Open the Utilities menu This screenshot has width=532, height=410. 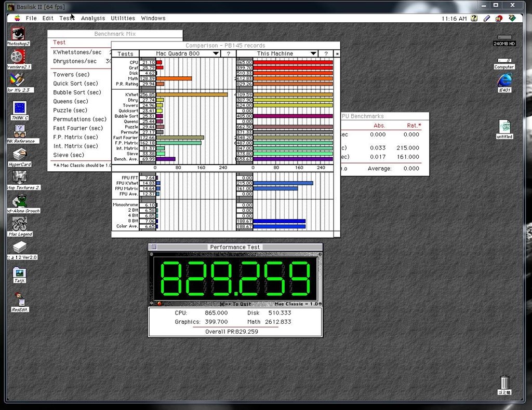(123, 18)
